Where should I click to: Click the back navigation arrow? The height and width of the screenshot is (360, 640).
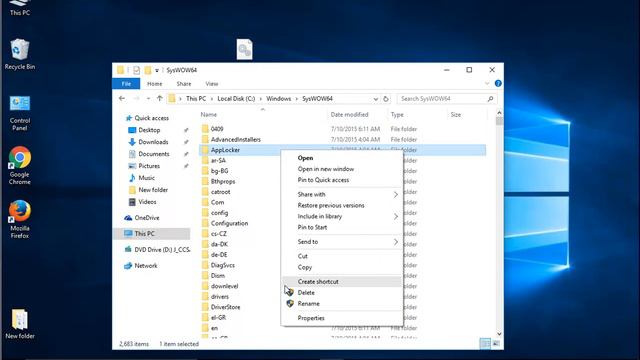pos(122,98)
